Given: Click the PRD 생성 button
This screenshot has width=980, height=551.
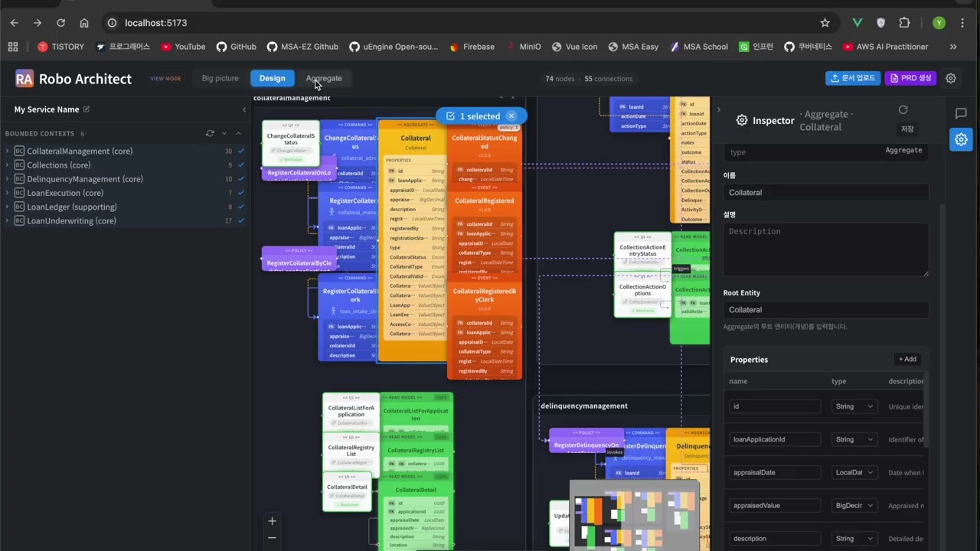Looking at the screenshot, I should (910, 78).
